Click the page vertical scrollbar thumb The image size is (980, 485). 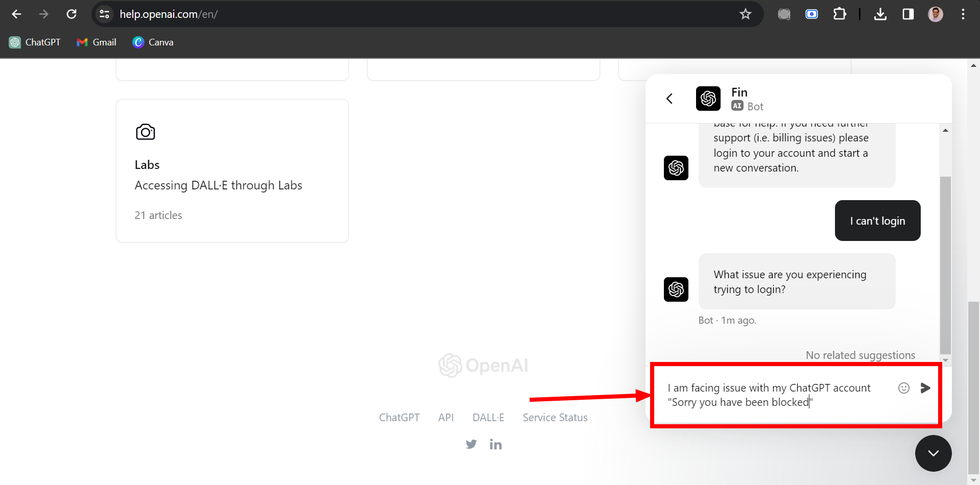[973, 388]
